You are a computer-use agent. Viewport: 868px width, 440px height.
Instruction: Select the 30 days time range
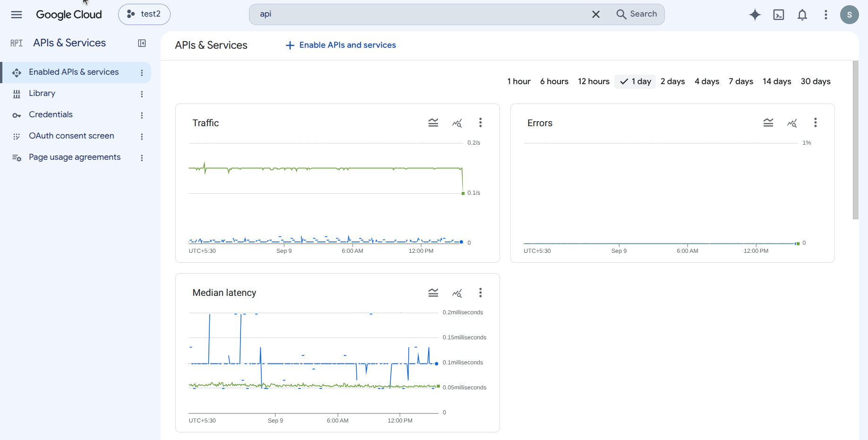[x=816, y=81]
